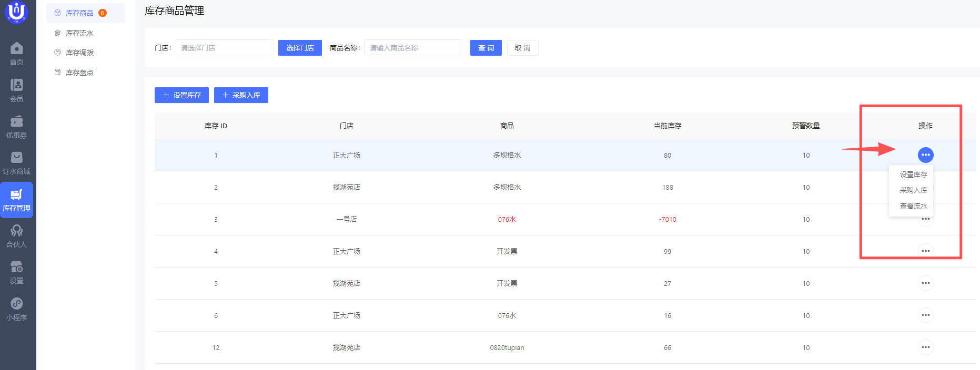Open 设置 settings in the sidebar

[x=16, y=272]
